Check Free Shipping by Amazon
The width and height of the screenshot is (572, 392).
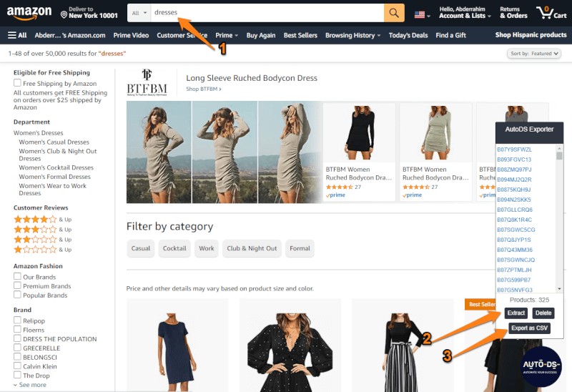(17, 83)
